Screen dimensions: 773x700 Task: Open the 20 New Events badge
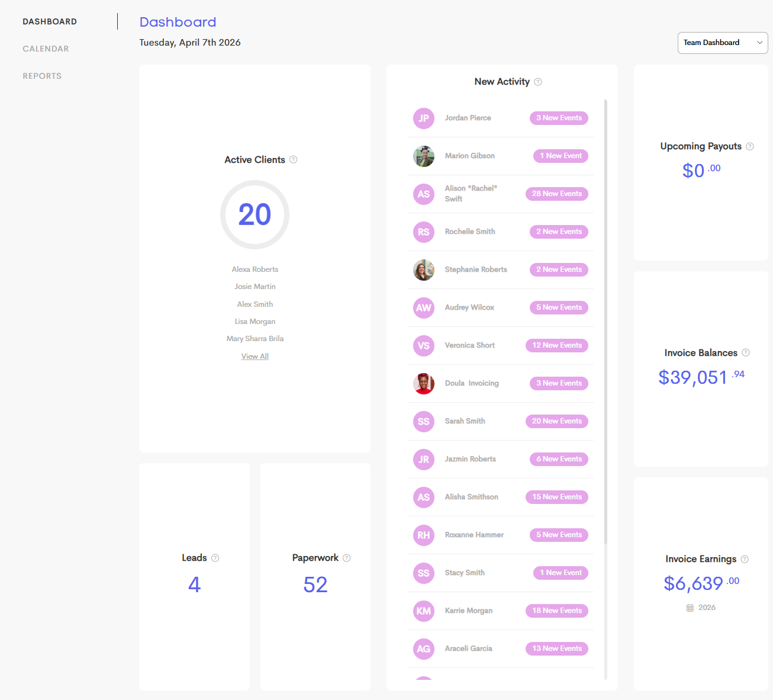(x=557, y=421)
